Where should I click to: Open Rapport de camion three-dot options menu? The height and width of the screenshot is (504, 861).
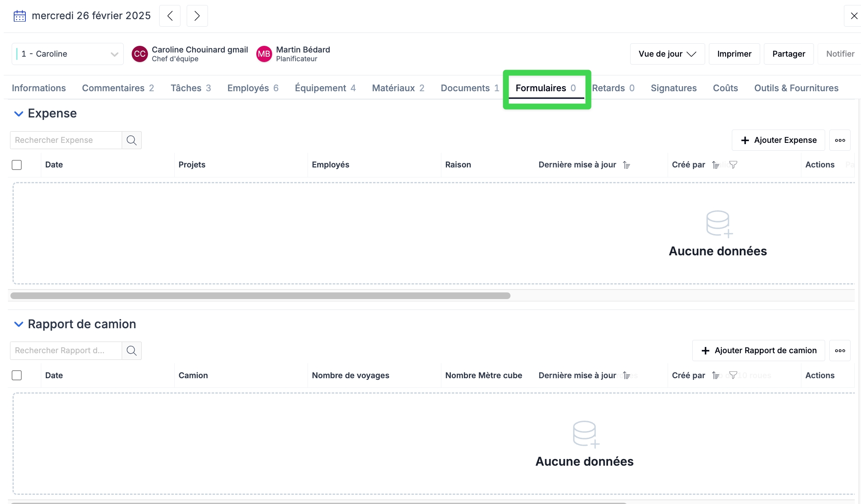coord(840,351)
